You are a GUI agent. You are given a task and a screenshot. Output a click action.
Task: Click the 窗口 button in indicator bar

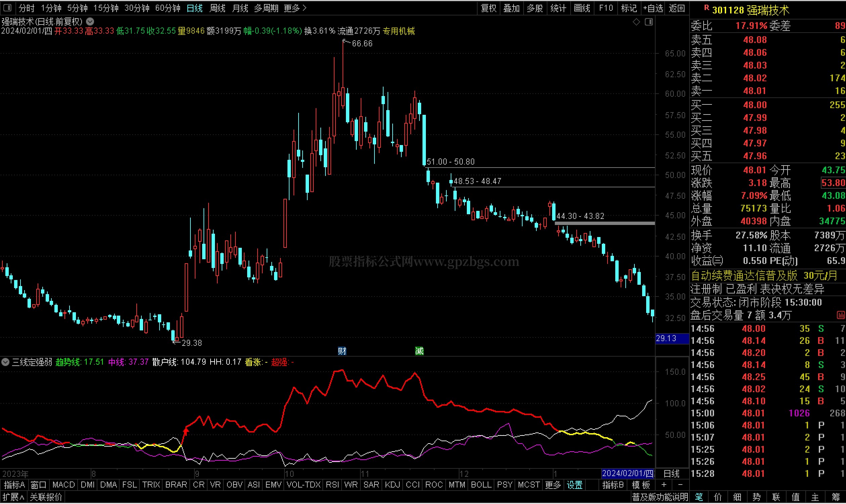(x=38, y=485)
